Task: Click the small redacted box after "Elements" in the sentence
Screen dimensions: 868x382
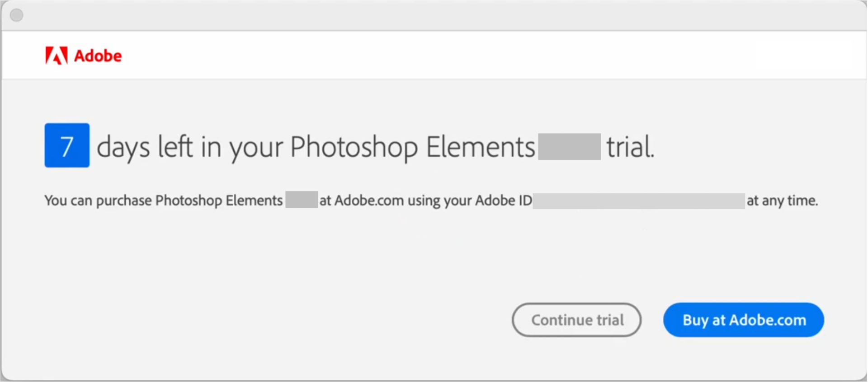Action: click(302, 200)
